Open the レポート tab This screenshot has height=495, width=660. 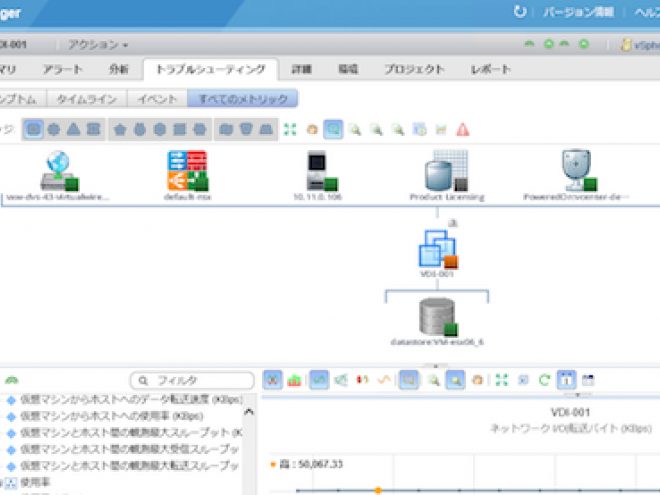click(491, 69)
